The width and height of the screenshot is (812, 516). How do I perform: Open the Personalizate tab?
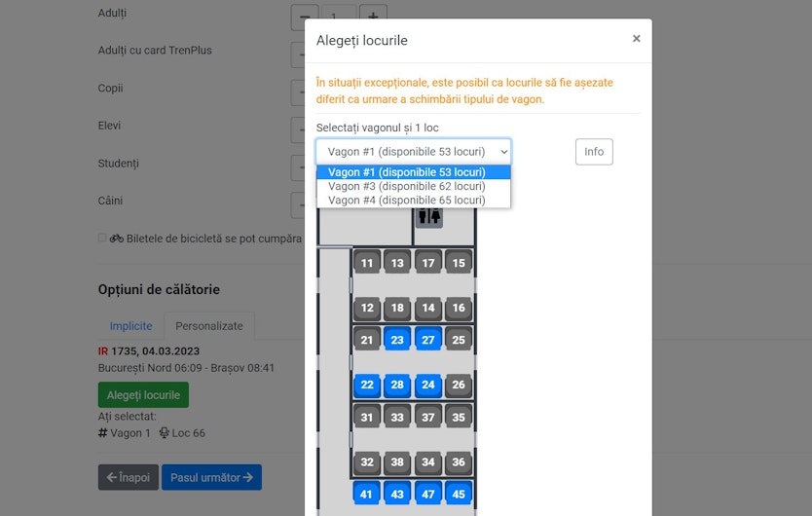pyautogui.click(x=208, y=326)
